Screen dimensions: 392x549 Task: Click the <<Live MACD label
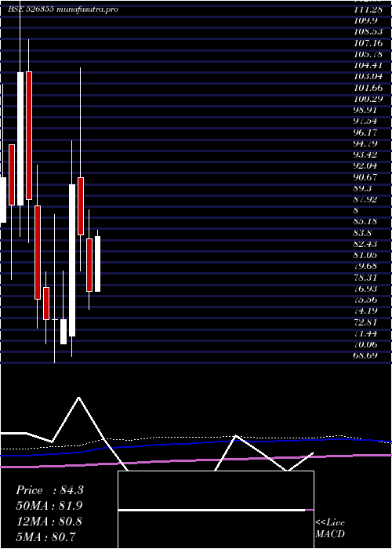click(x=330, y=529)
